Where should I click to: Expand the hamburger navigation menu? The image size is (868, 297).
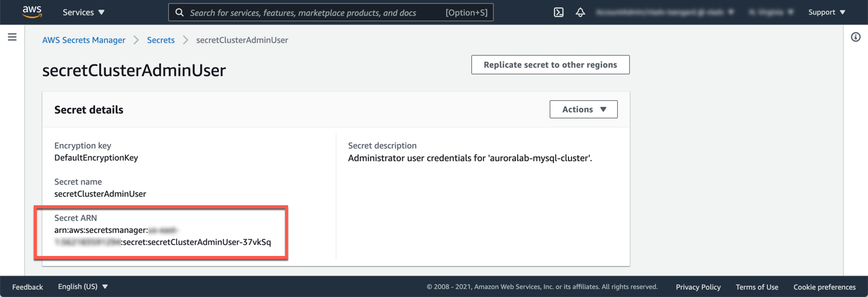[x=12, y=37]
